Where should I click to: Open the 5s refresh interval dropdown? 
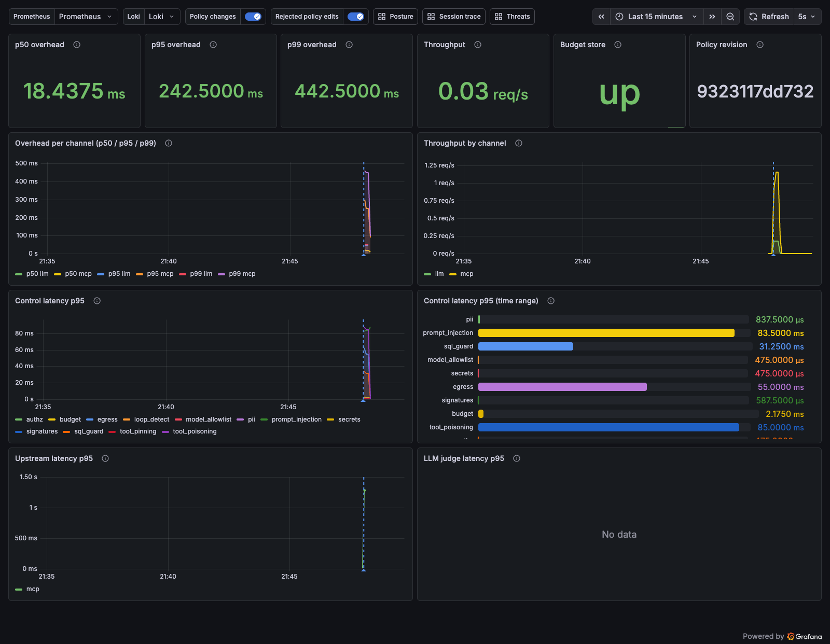click(807, 17)
